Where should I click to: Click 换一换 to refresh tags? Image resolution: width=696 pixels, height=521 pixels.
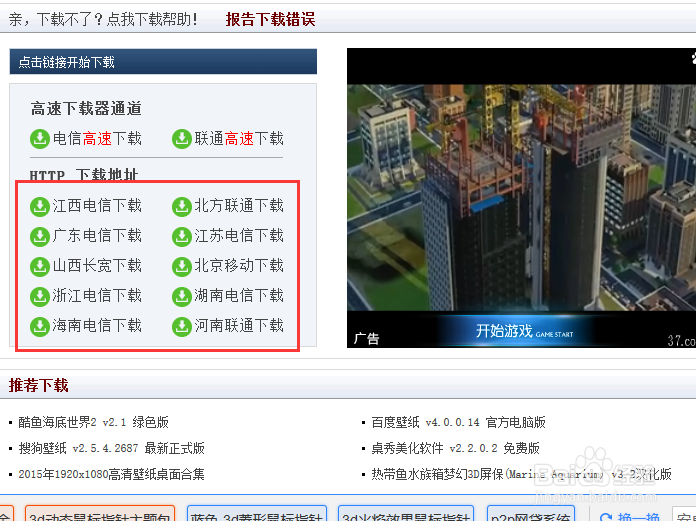[638, 517]
